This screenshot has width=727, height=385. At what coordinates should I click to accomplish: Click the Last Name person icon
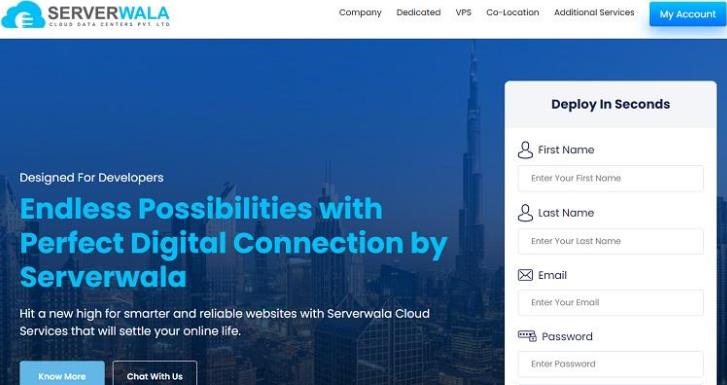point(525,213)
